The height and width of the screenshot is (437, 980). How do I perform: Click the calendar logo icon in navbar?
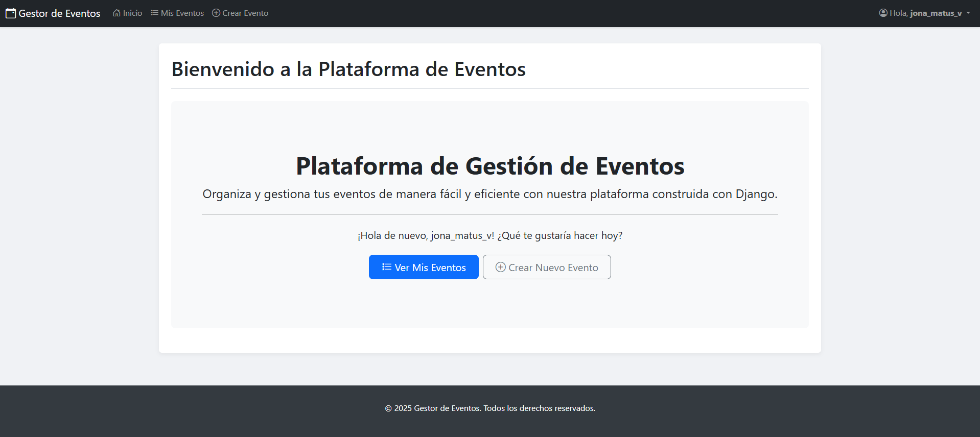(x=11, y=13)
